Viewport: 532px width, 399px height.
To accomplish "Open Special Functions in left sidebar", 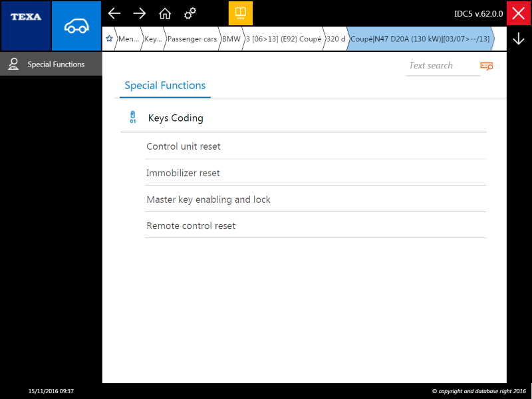I will pyautogui.click(x=51, y=64).
